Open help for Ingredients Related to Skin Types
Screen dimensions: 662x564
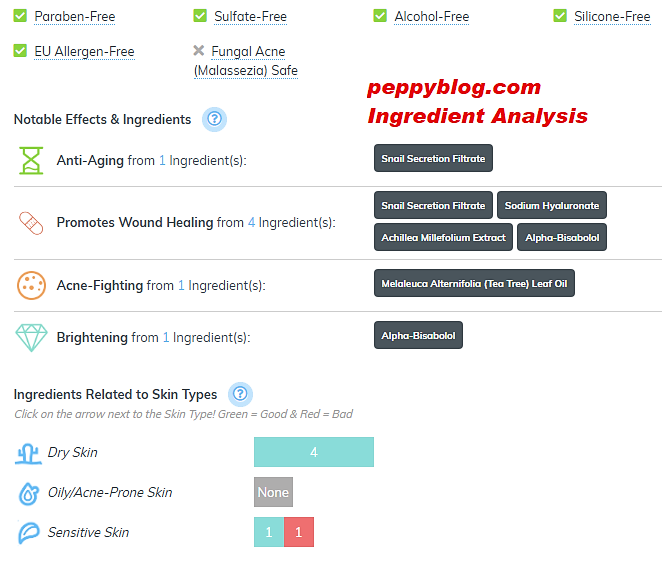point(240,393)
